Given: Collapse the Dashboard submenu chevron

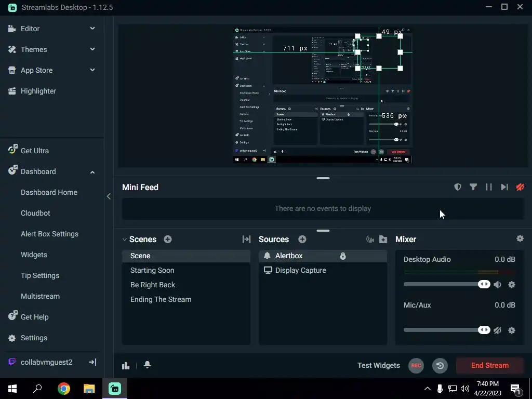Looking at the screenshot, I should tap(92, 172).
